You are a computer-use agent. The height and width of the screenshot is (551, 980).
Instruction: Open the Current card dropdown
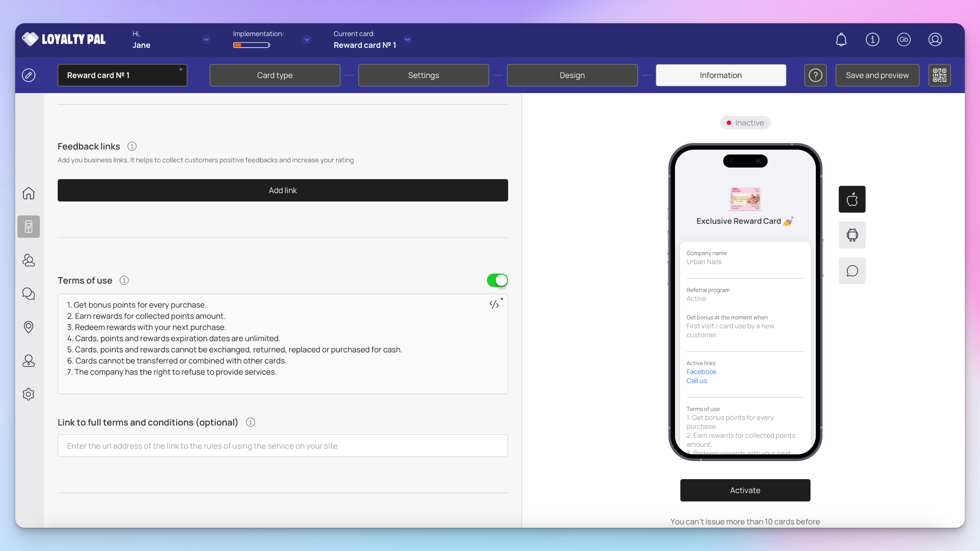[x=407, y=40]
